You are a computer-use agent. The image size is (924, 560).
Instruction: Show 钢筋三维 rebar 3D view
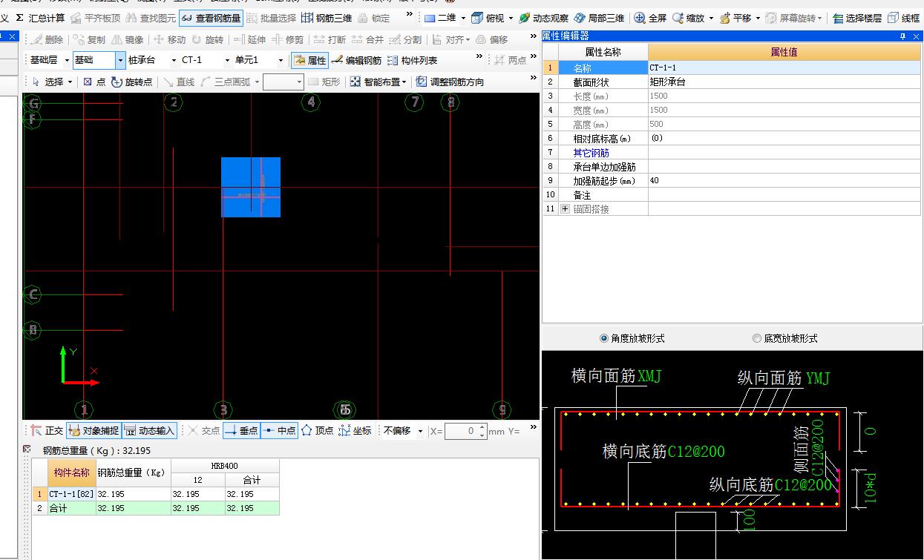point(327,18)
